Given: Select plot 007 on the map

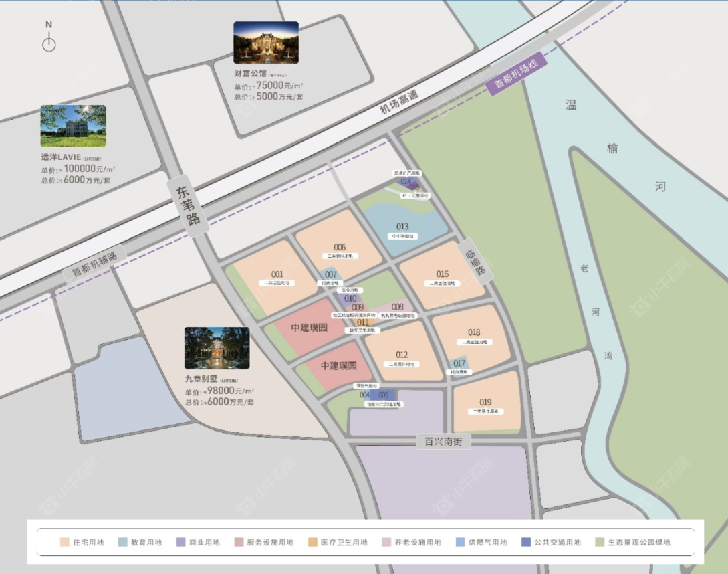Looking at the screenshot, I should pyautogui.click(x=330, y=275).
